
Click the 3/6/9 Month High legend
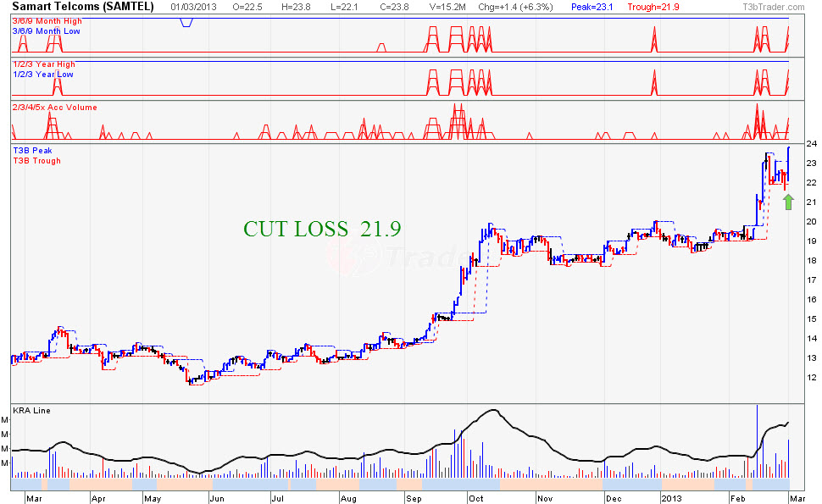(47, 21)
